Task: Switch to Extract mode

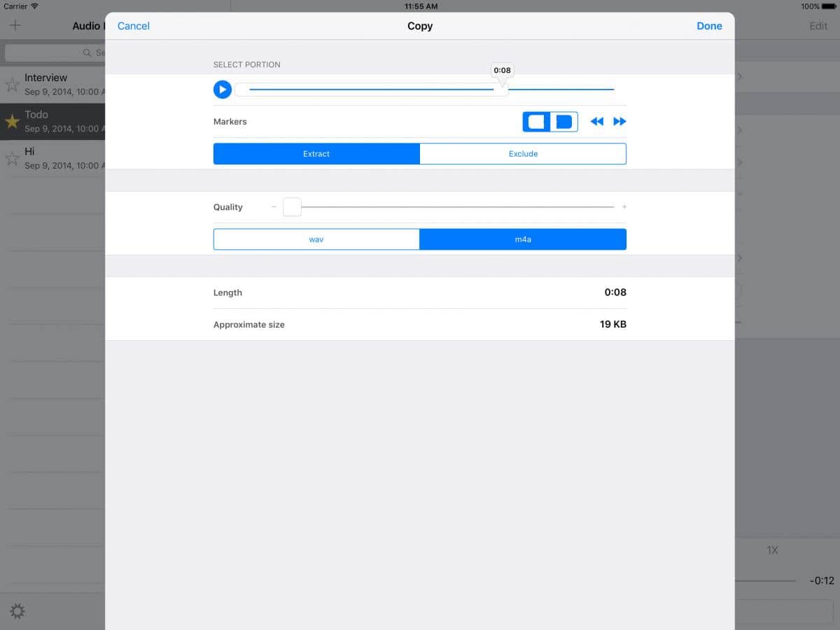Action: [x=316, y=154]
